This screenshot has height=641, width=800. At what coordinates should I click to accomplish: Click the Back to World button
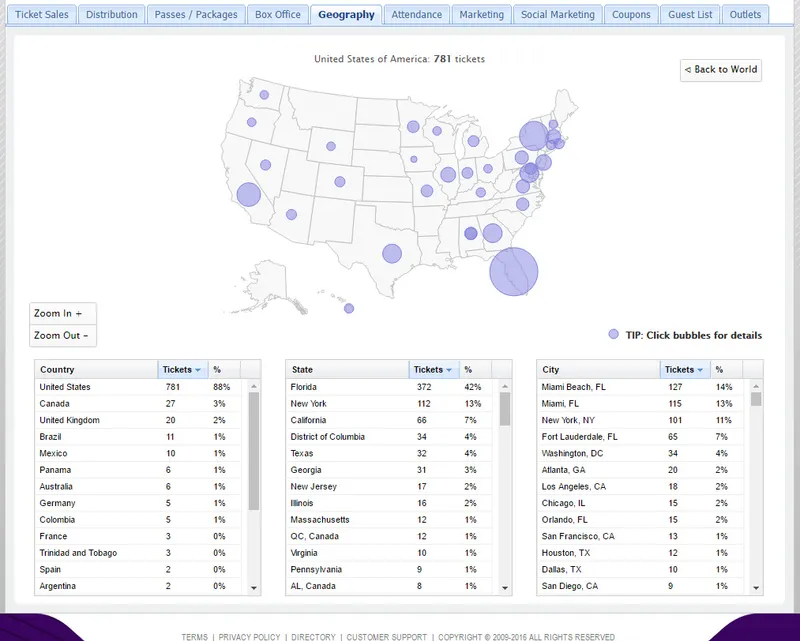pos(720,70)
